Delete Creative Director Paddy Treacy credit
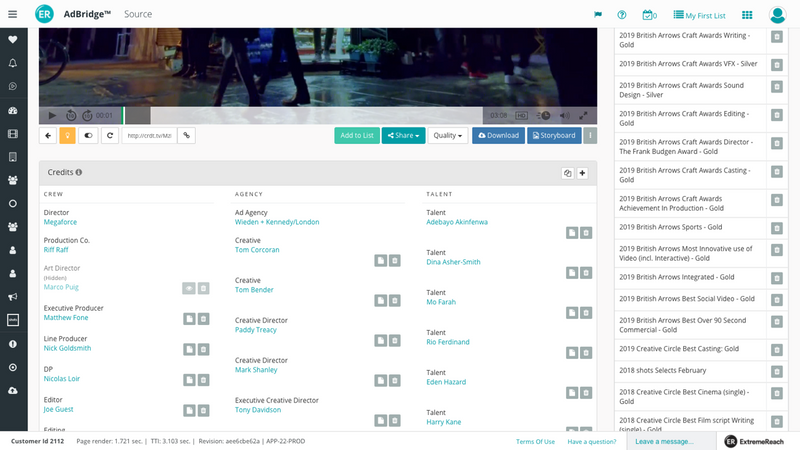This screenshot has height=450, width=800. (x=394, y=341)
